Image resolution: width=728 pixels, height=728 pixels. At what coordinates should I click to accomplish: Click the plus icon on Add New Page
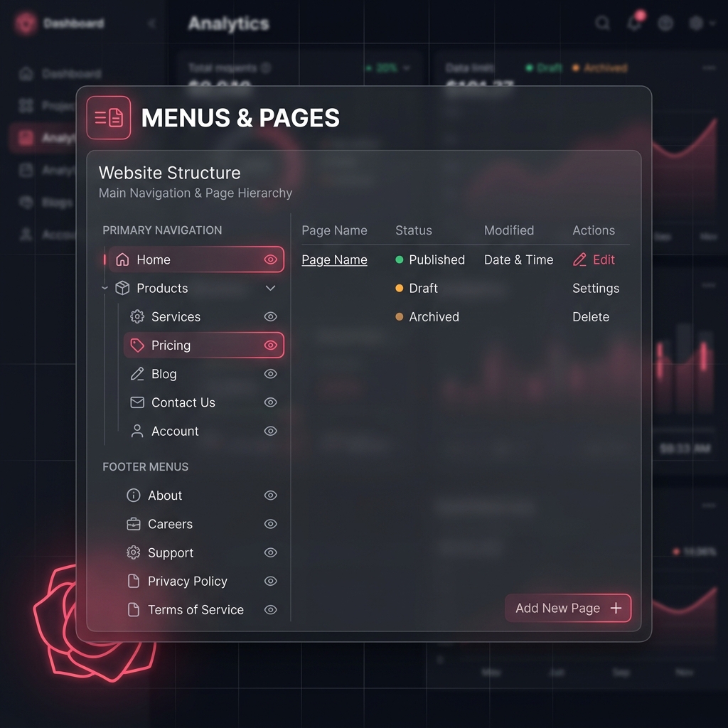[616, 609]
